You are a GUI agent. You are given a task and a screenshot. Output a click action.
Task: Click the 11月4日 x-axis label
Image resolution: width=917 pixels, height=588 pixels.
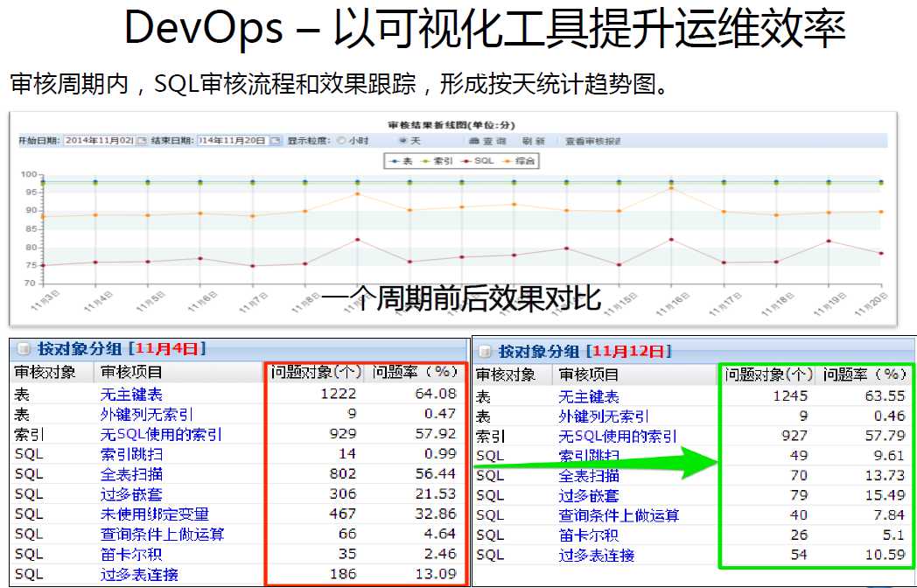[x=99, y=303]
